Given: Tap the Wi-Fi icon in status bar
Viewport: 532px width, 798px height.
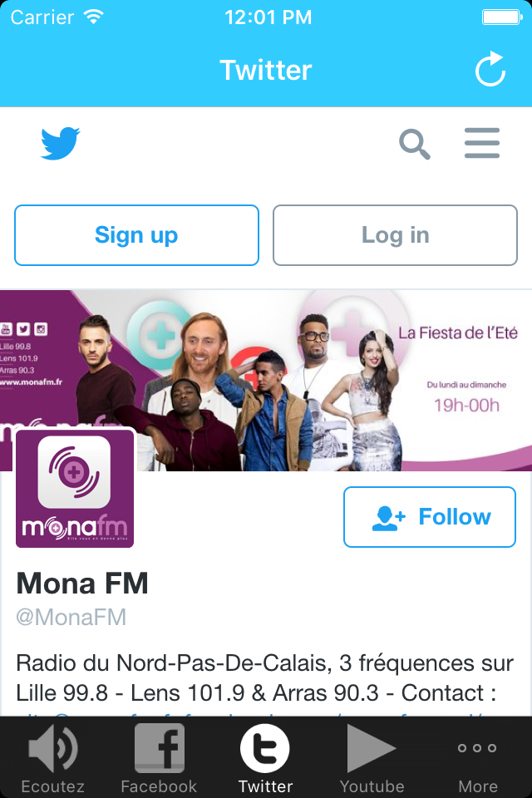Looking at the screenshot, I should point(94,17).
